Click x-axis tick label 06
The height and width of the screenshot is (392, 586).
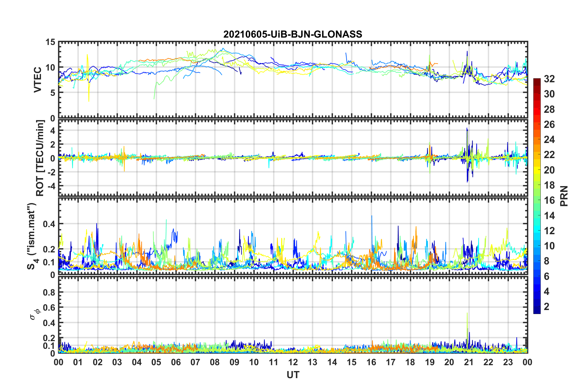point(176,362)
